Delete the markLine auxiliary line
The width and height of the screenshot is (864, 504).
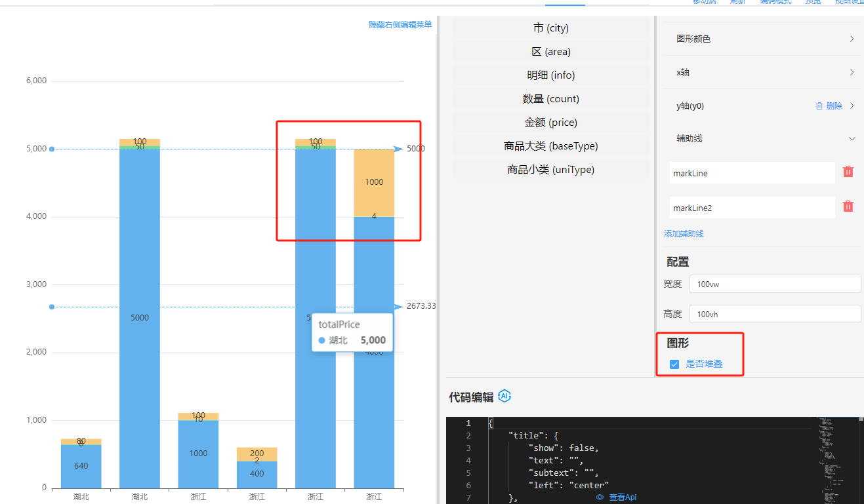pyautogui.click(x=848, y=172)
